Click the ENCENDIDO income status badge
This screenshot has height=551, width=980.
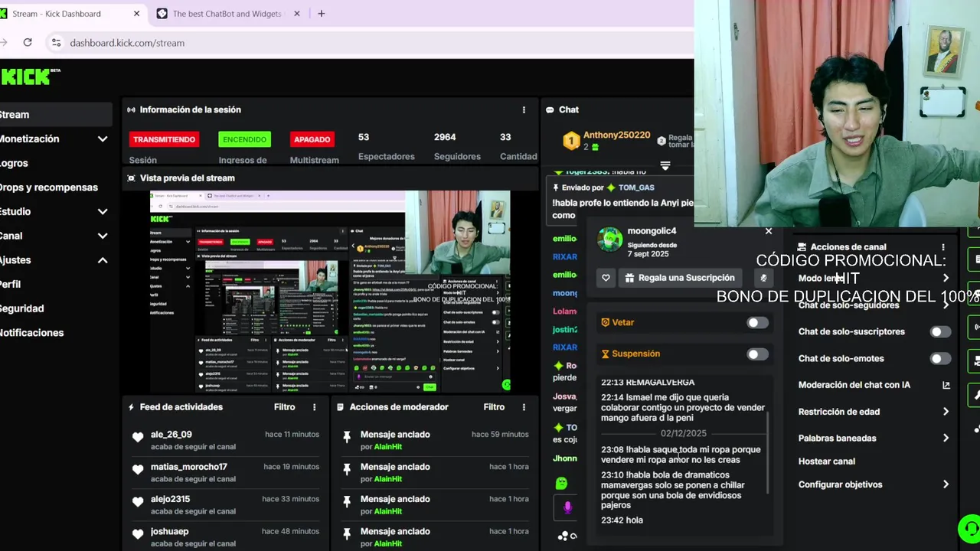coord(245,139)
